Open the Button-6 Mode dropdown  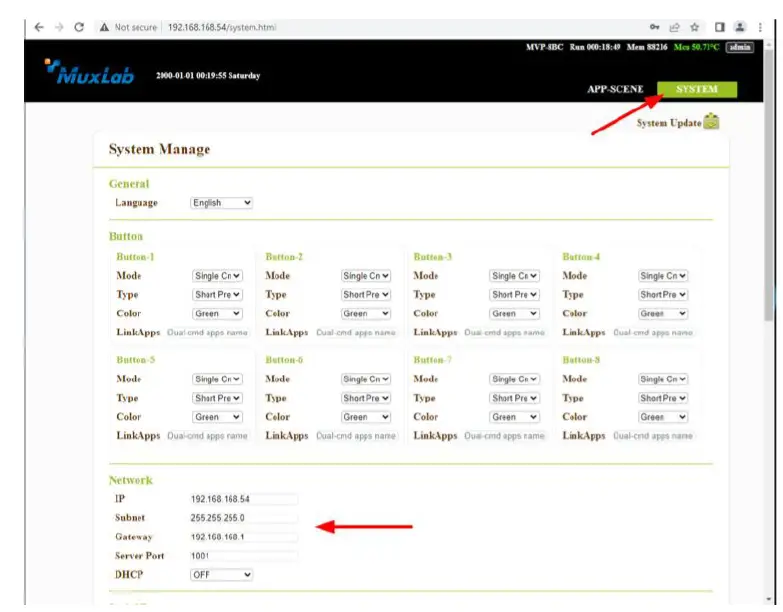click(x=366, y=379)
